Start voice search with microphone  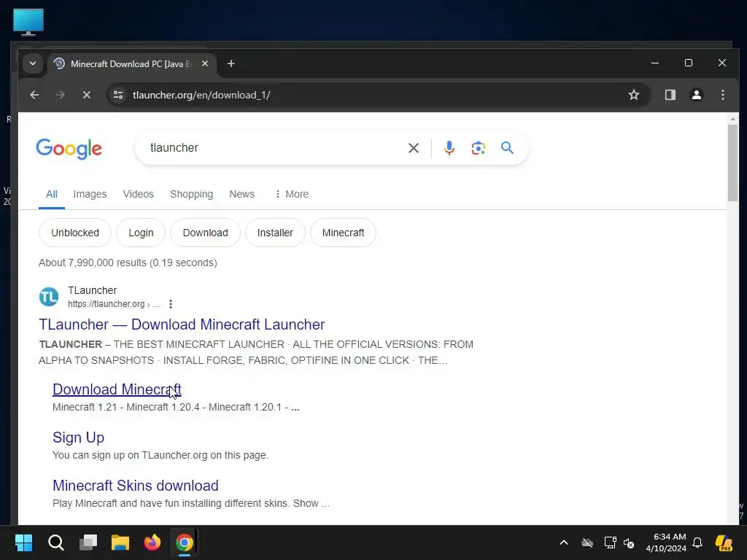pos(449,148)
